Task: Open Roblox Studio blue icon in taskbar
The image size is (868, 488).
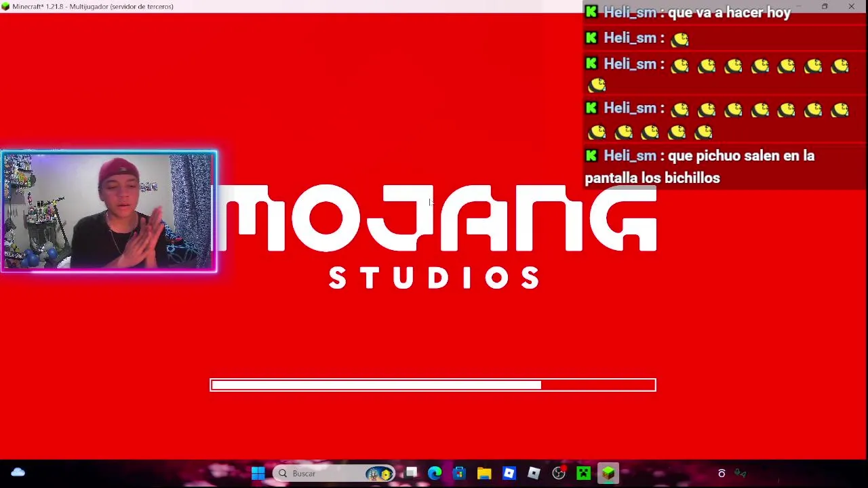Action: (509, 473)
